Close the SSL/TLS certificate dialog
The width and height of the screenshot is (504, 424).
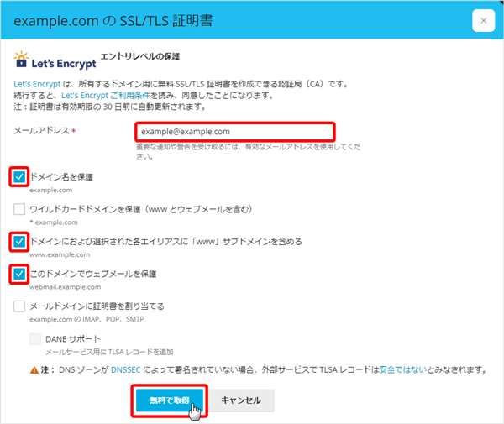(483, 20)
